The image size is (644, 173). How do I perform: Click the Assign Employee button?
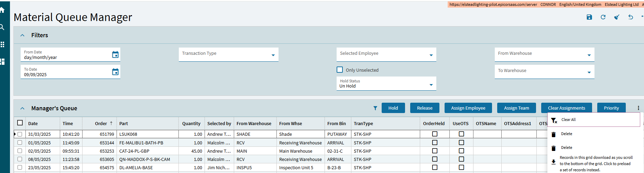(x=468, y=108)
